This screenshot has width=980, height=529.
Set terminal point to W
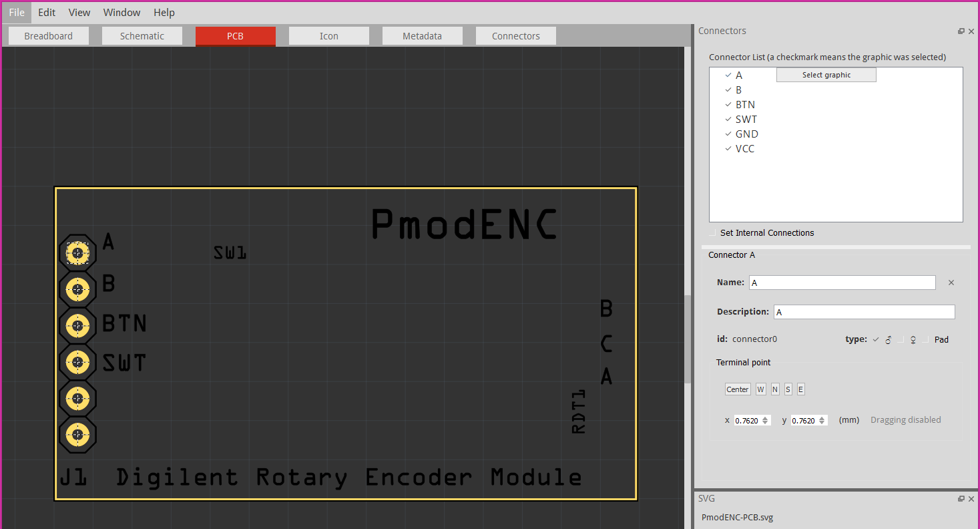point(760,389)
